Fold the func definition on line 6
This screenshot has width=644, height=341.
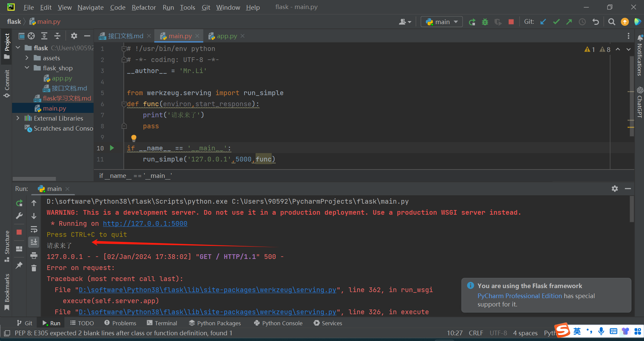coord(124,104)
